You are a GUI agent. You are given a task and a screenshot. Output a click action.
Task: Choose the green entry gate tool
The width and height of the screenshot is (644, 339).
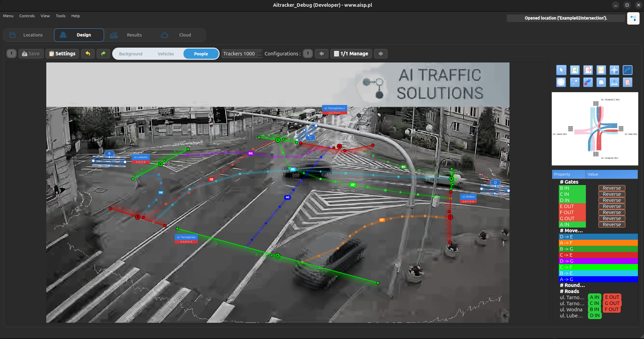coord(575,70)
